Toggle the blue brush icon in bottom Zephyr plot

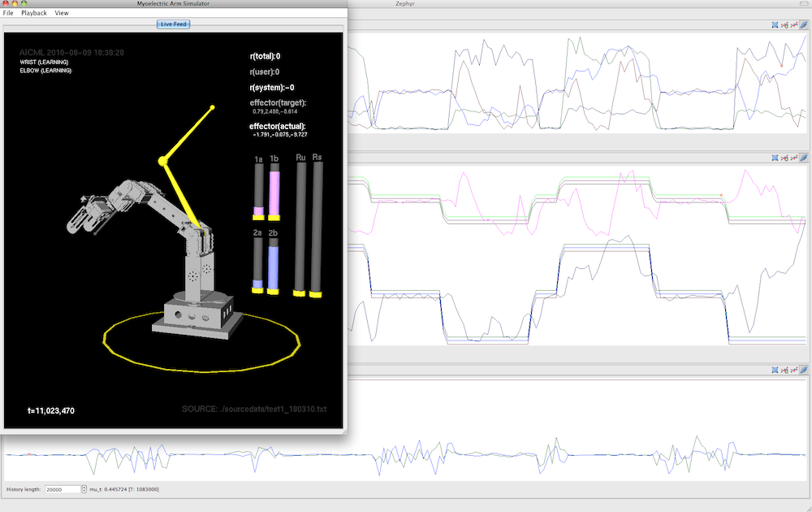pos(804,370)
